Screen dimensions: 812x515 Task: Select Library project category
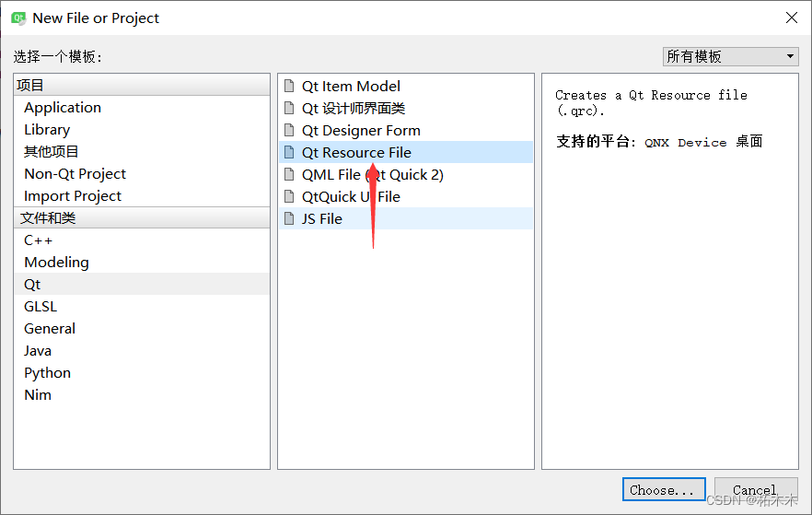(142, 130)
